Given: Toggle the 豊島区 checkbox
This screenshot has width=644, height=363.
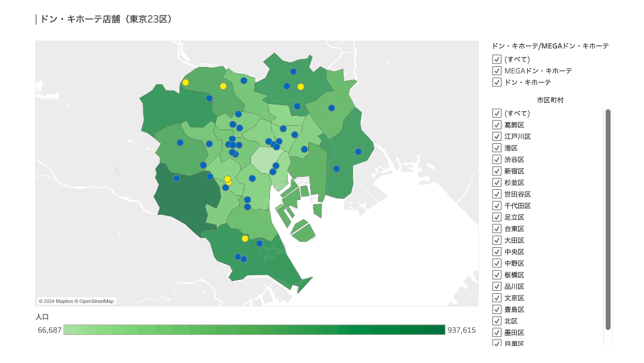Looking at the screenshot, I should 497,309.
